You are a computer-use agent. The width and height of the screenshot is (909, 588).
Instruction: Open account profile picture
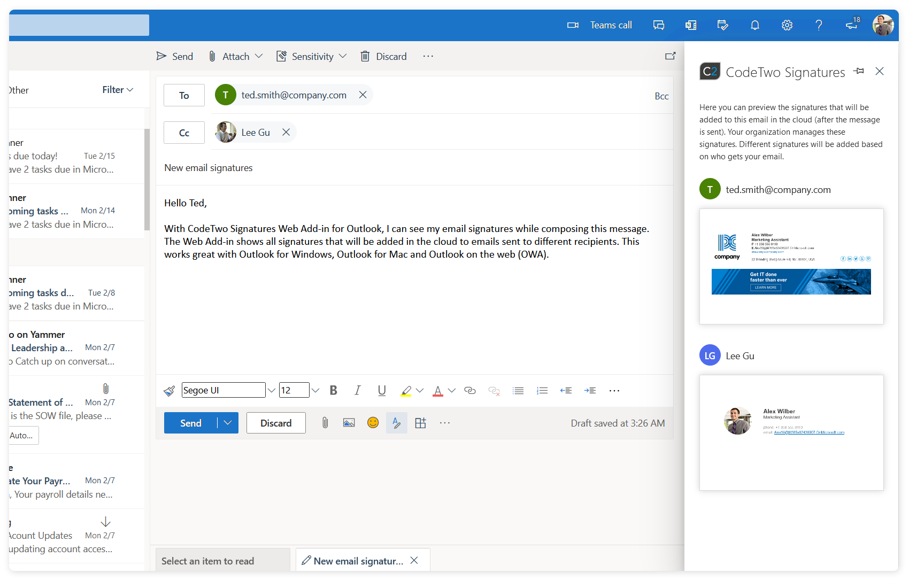point(883,25)
